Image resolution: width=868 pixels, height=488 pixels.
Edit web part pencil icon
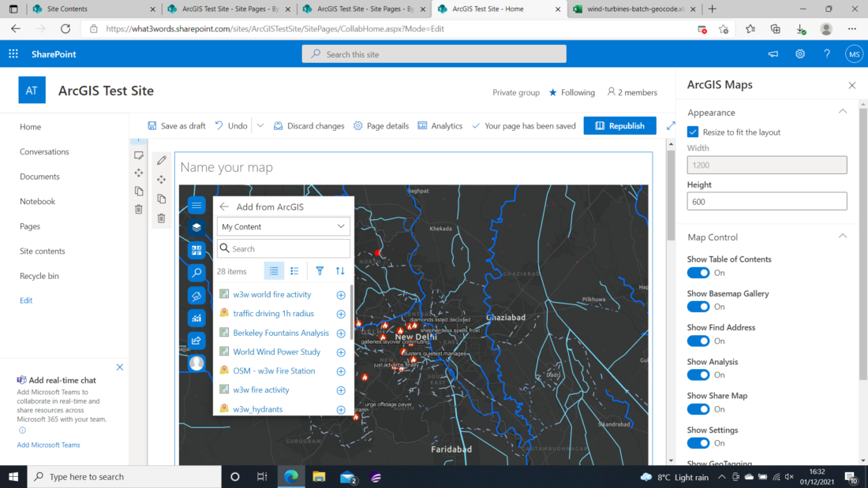click(x=162, y=161)
